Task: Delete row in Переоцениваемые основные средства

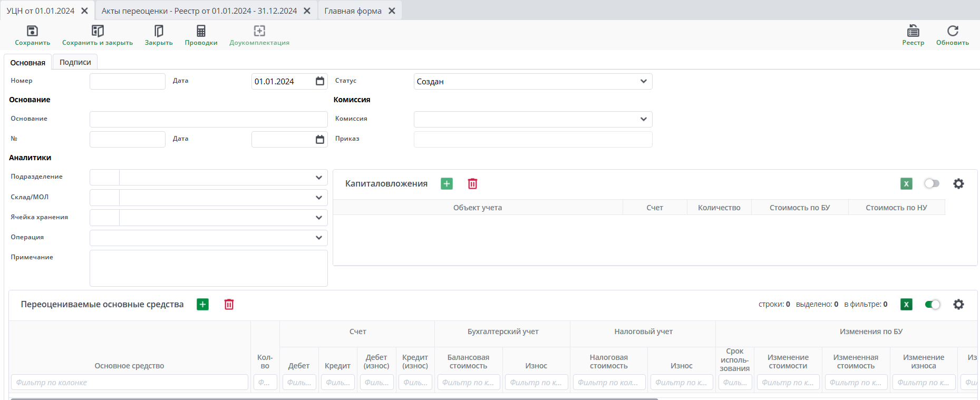Action: coord(229,304)
